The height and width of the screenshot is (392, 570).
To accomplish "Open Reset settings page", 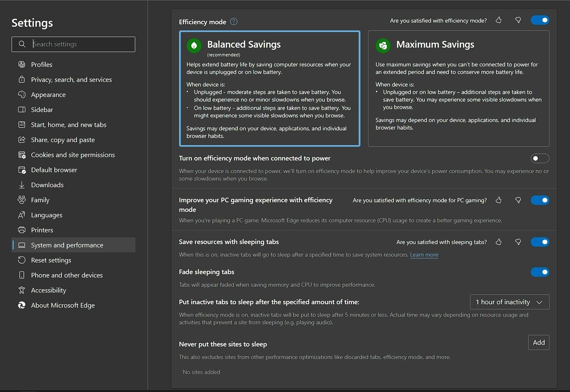I will point(74,260).
